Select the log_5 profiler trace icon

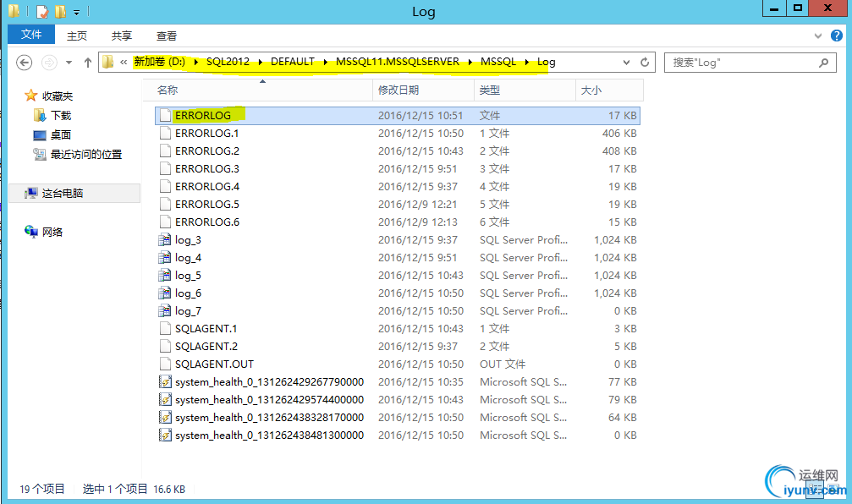(165, 276)
